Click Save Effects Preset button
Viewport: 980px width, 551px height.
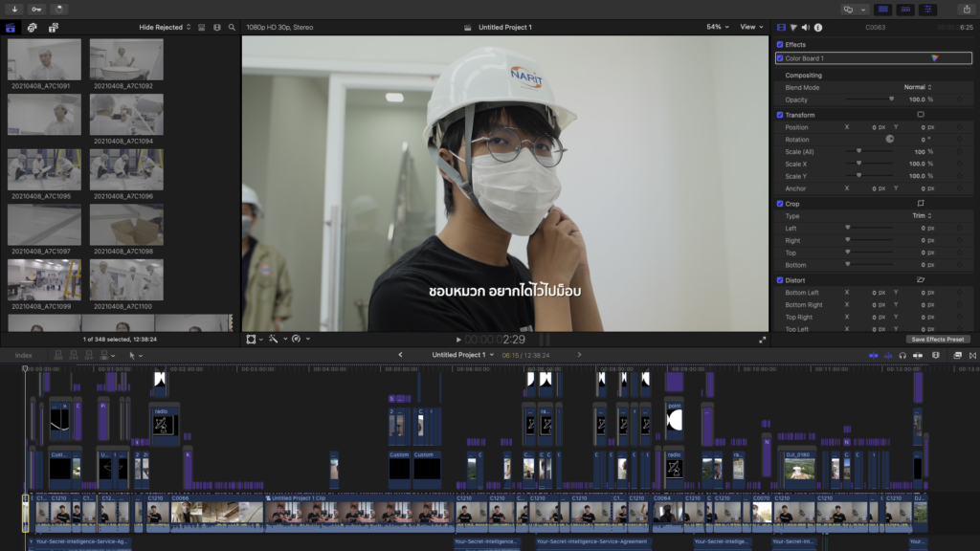[x=938, y=340]
